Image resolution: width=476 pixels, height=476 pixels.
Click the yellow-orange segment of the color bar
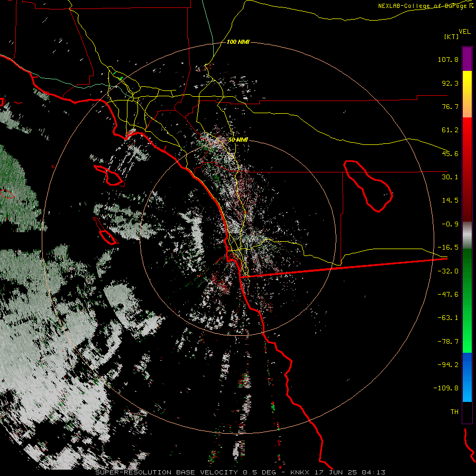pos(467,94)
